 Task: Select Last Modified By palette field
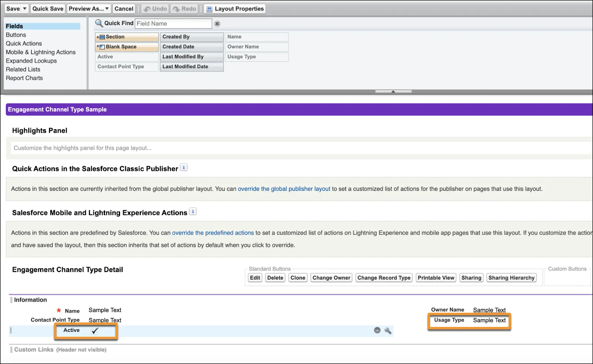point(192,57)
